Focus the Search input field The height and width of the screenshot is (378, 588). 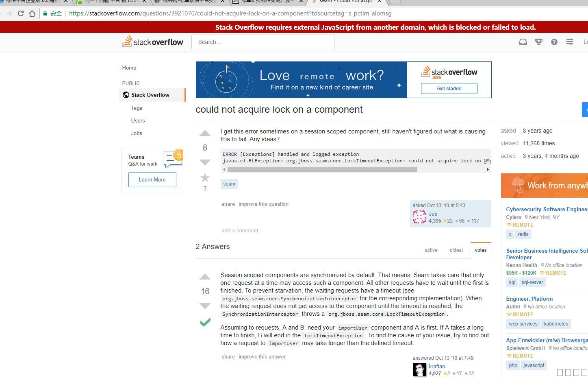(x=263, y=42)
